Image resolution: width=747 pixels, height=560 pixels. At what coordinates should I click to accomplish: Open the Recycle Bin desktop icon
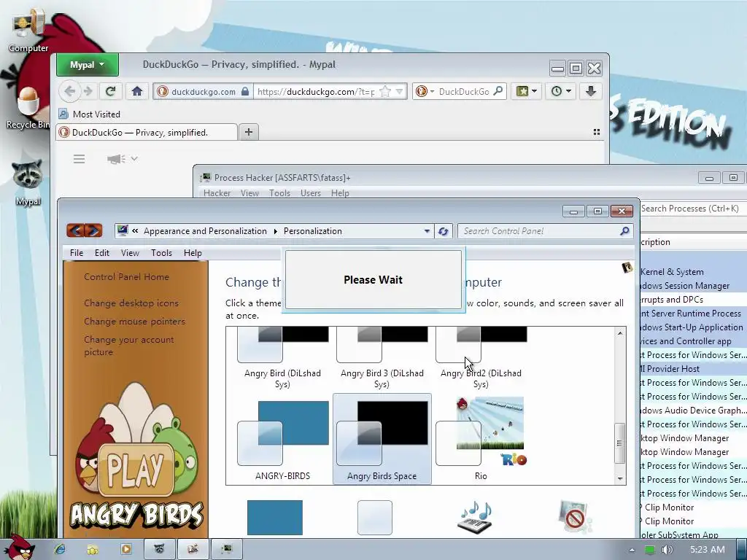(x=28, y=108)
